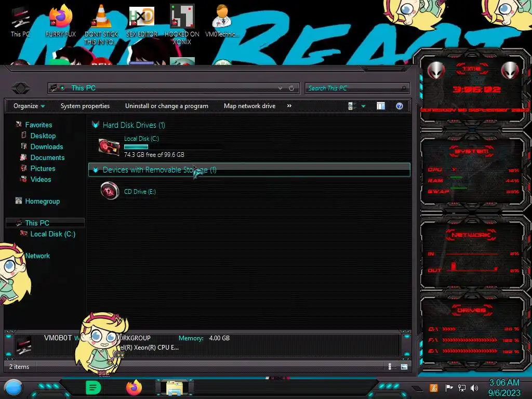The height and width of the screenshot is (399, 532).
Task: Click the refresh icon in address bar
Action: (x=291, y=88)
